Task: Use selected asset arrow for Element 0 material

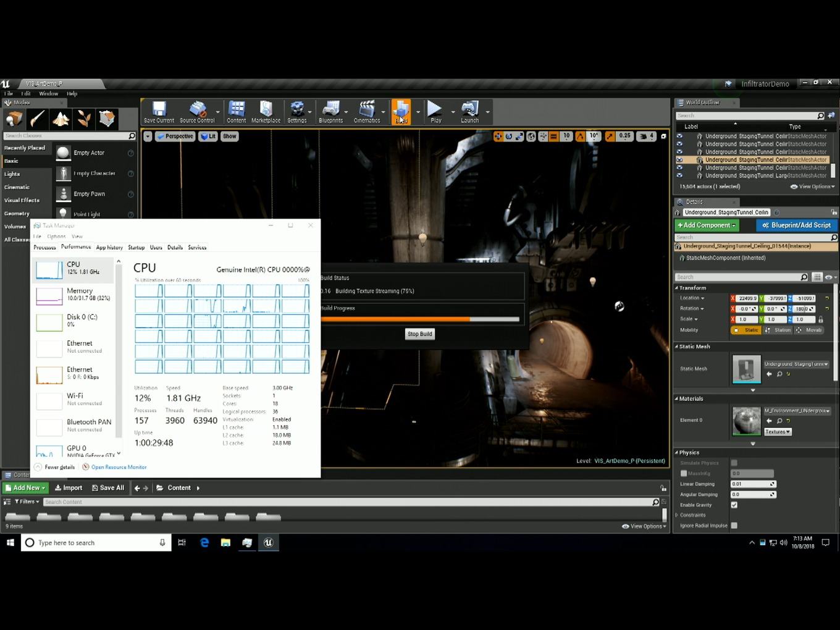Action: click(769, 421)
